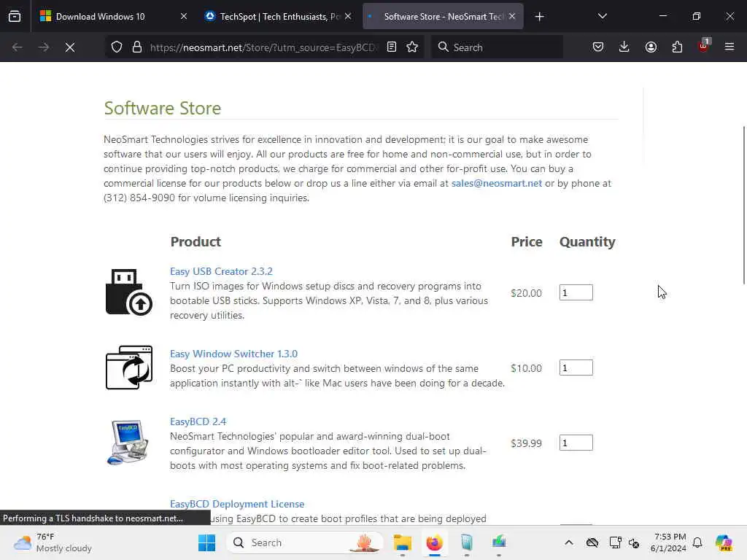Open tracking protection shield icon
The height and width of the screenshot is (560, 747).
(117, 47)
